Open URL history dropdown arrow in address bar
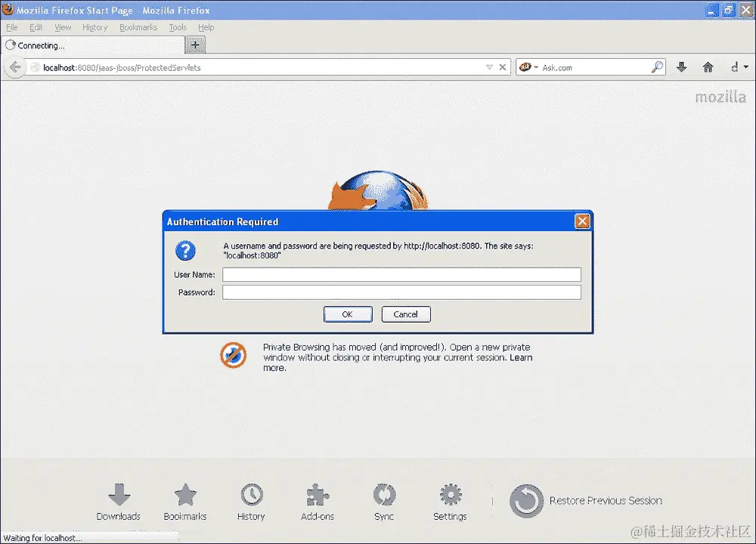This screenshot has height=544, width=756. [x=489, y=67]
